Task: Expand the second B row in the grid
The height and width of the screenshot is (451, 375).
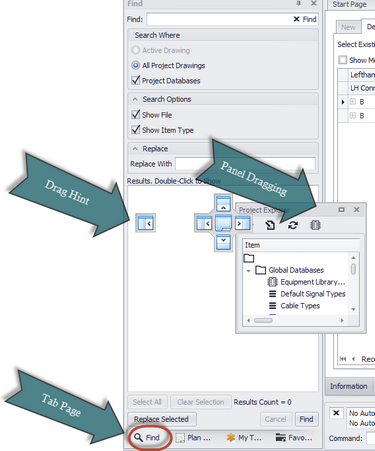Action: [x=353, y=115]
